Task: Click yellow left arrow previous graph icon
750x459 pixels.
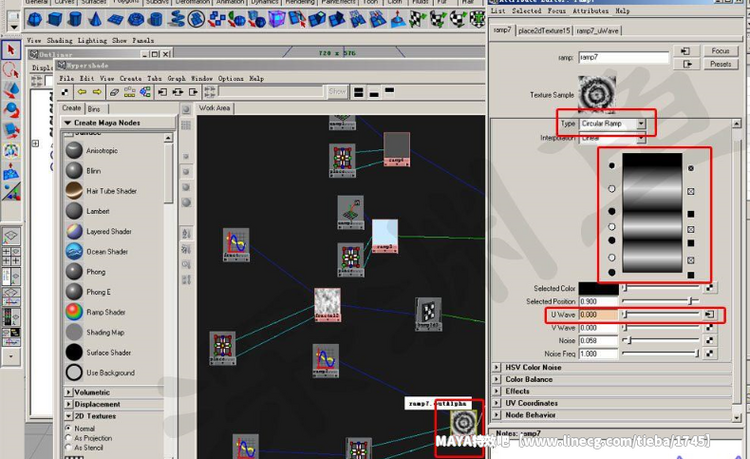Action: tap(82, 92)
